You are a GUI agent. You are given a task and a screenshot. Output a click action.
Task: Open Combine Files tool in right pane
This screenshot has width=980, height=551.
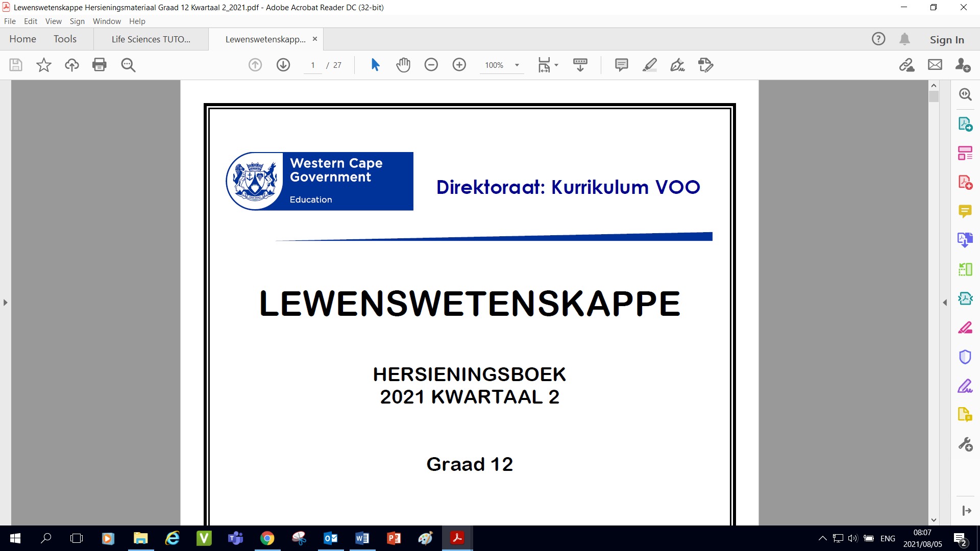[965, 240]
